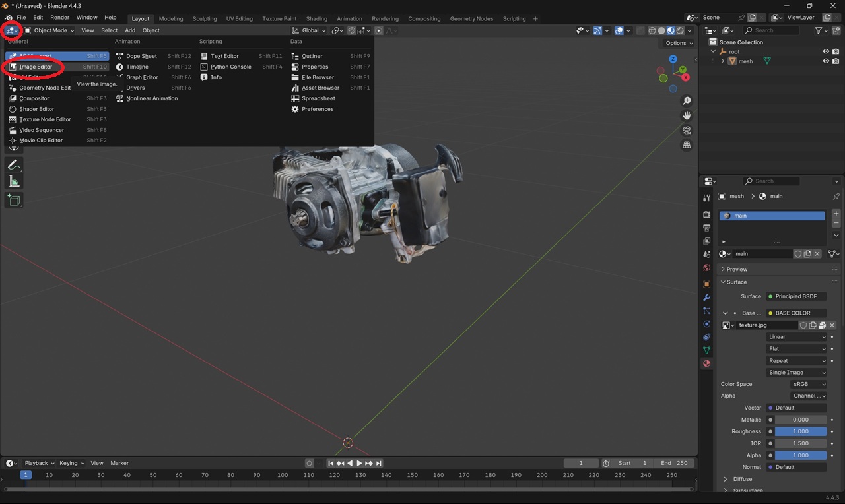The height and width of the screenshot is (504, 845).
Task: Click the zoom magnifier viewport icon
Action: click(687, 101)
